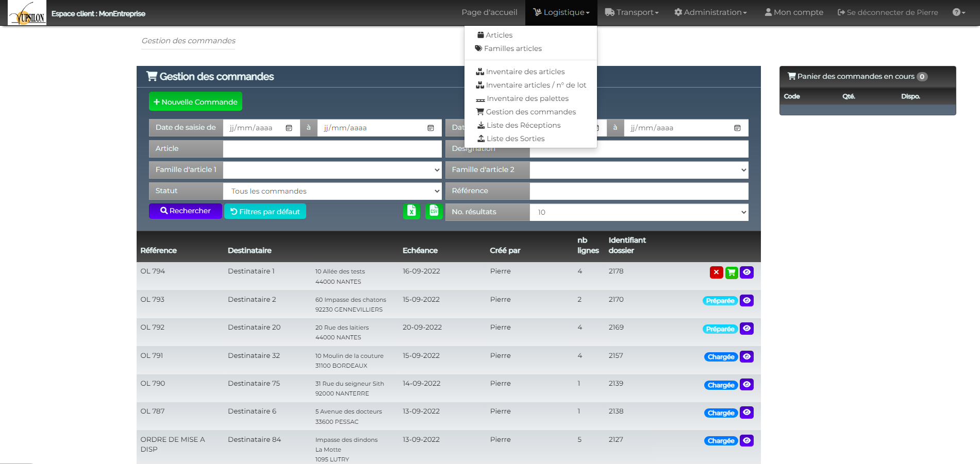Click the Article input field
Viewport: 980px width, 464px height.
tap(332, 149)
